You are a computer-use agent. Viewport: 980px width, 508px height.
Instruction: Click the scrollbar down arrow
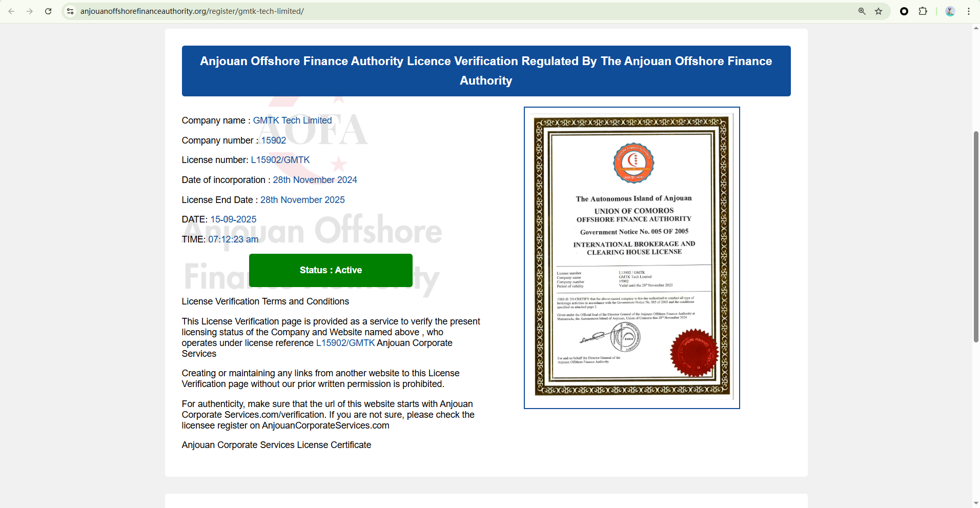[x=976, y=503]
